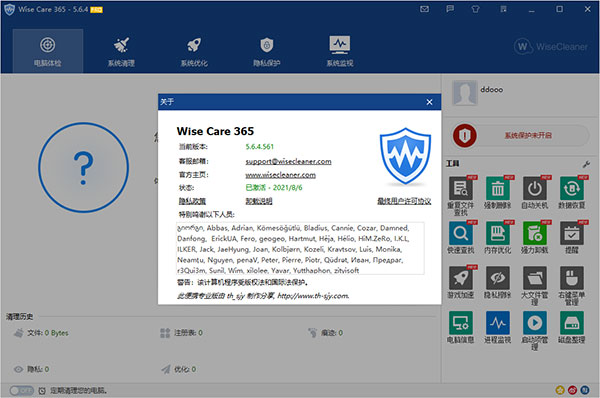Switch to the 电脑体检 PC checkup tab
The height and width of the screenshot is (398, 600).
click(48, 51)
